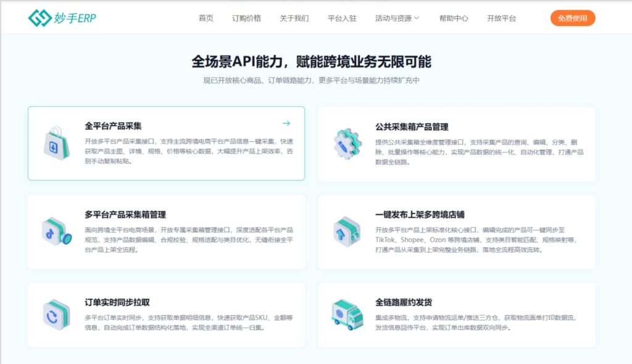Switch to 开放平台 nav item
632x364 pixels.
coord(501,18)
